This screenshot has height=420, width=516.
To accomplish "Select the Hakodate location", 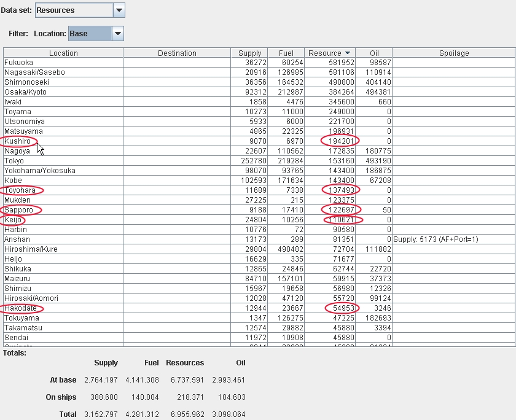I will tap(20, 308).
